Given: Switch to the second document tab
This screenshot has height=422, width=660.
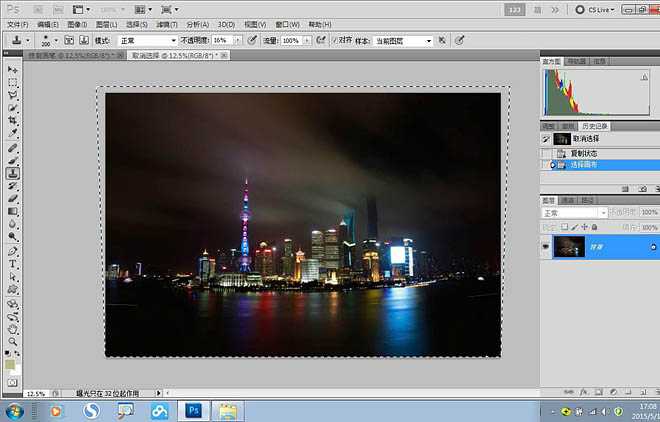Looking at the screenshot, I should (x=178, y=55).
